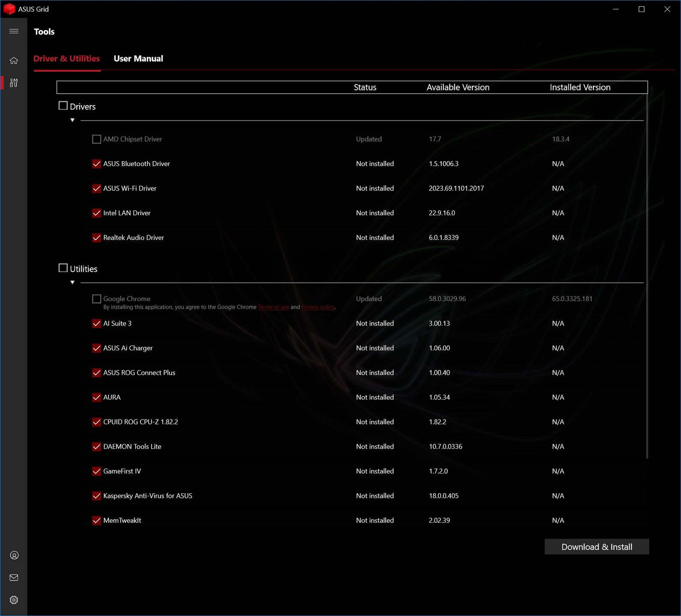Uncheck the MemTweakIt checkbox

click(x=97, y=521)
